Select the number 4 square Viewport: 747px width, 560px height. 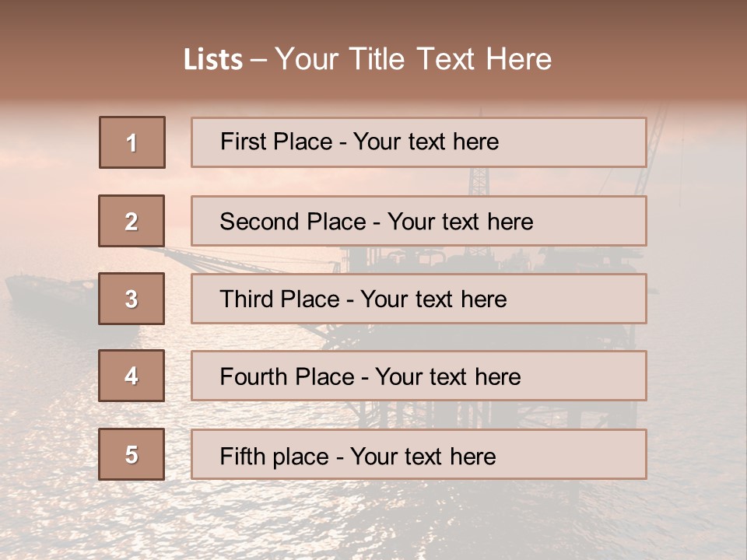point(132,376)
